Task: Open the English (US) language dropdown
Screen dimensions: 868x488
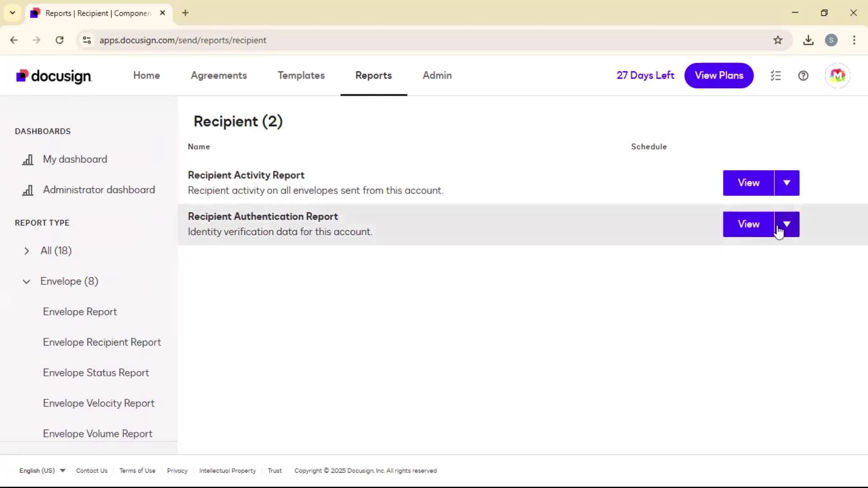Action: (42, 471)
